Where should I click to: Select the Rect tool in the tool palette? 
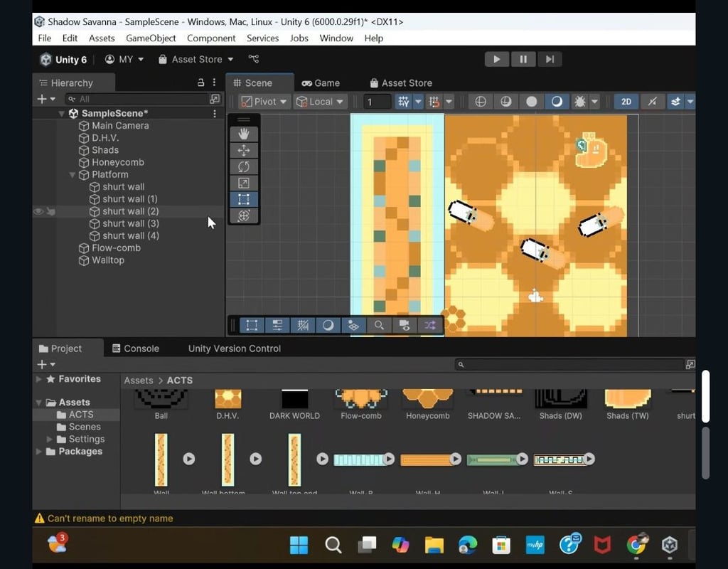(x=244, y=199)
